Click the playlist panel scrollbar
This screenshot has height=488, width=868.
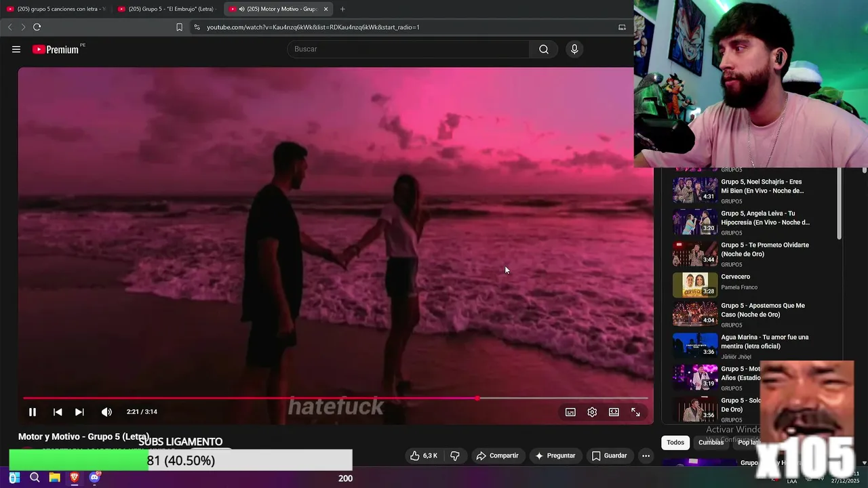(839, 203)
